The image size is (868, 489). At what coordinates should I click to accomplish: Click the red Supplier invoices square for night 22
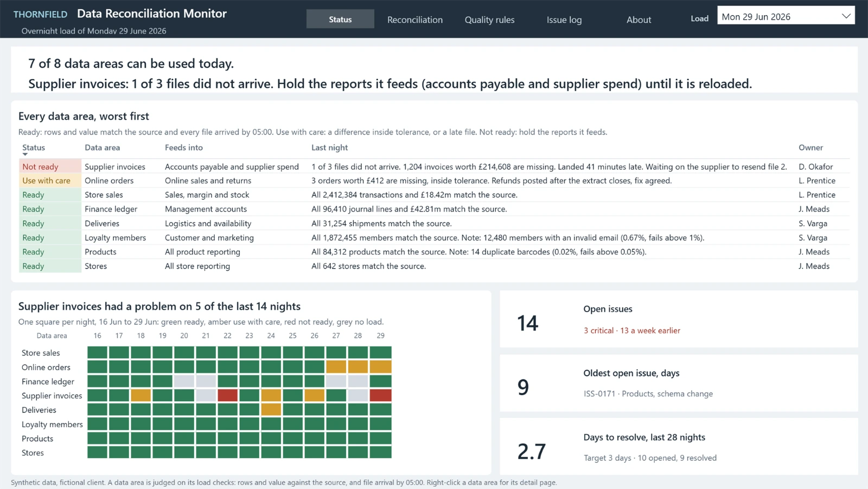(227, 396)
